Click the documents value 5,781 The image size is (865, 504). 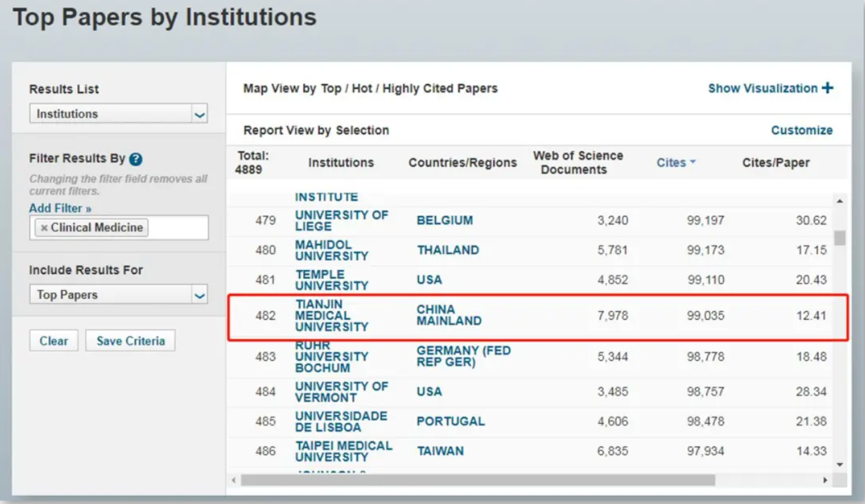[x=613, y=250]
